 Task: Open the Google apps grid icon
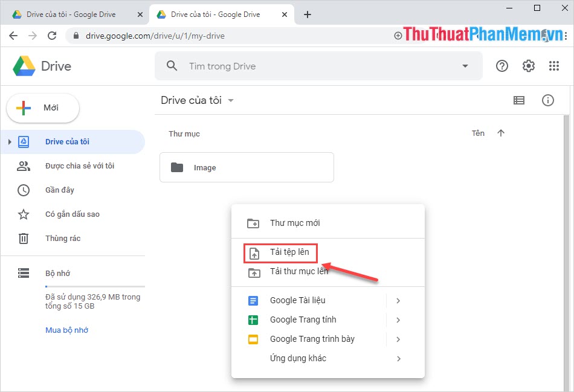554,66
